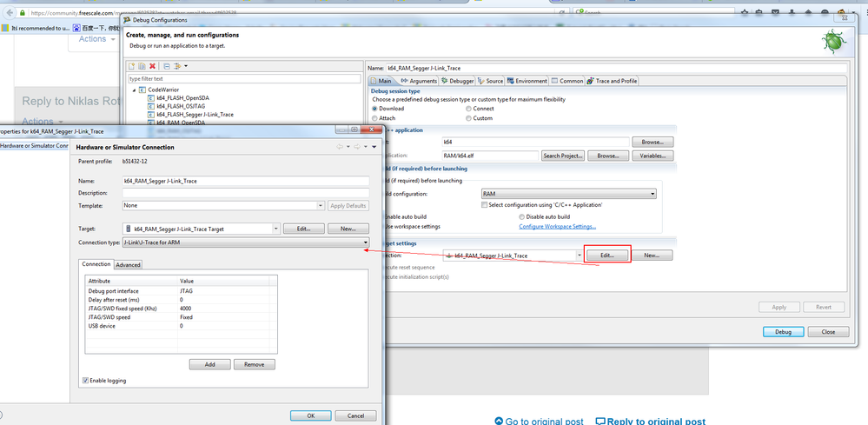Open the filter icon's dropdown arrow
Image resolution: width=868 pixels, height=425 pixels.
(185, 66)
